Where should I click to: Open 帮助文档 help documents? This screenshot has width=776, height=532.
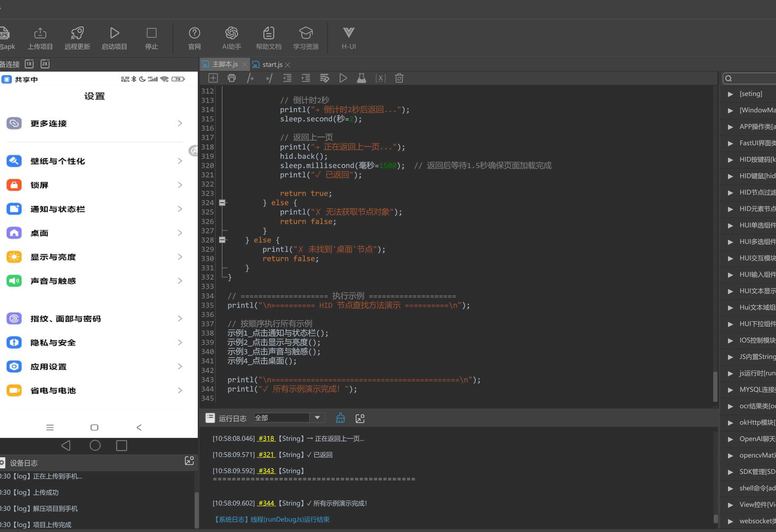coord(269,38)
